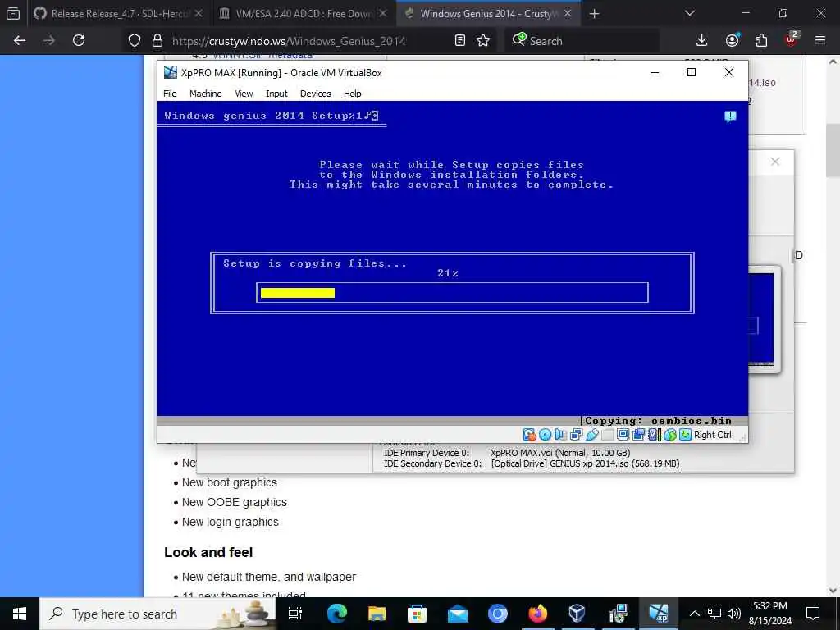Click the 'Right Ctrl' host key label
The height and width of the screenshot is (630, 840).
coord(713,435)
